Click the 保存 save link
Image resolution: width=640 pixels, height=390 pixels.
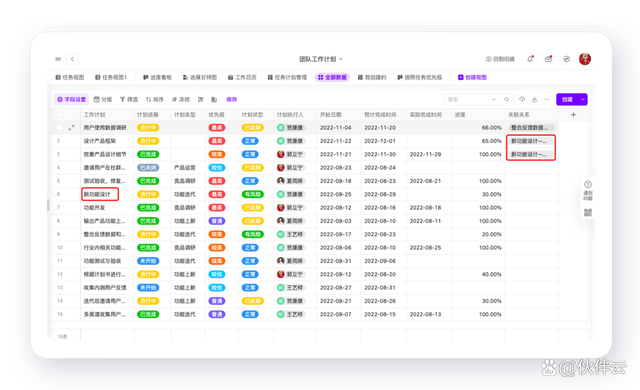[x=231, y=99]
